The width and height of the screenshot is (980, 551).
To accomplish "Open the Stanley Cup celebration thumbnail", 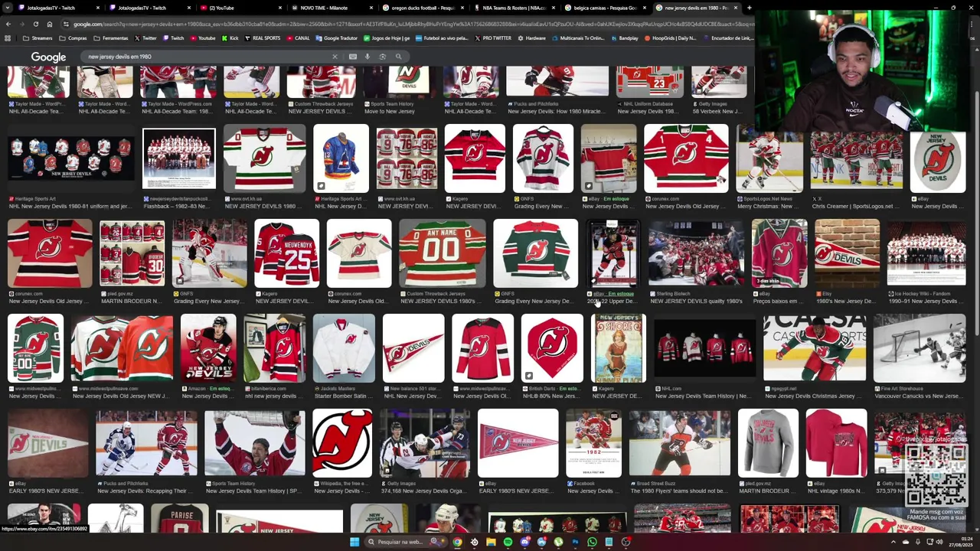I will 255,444.
